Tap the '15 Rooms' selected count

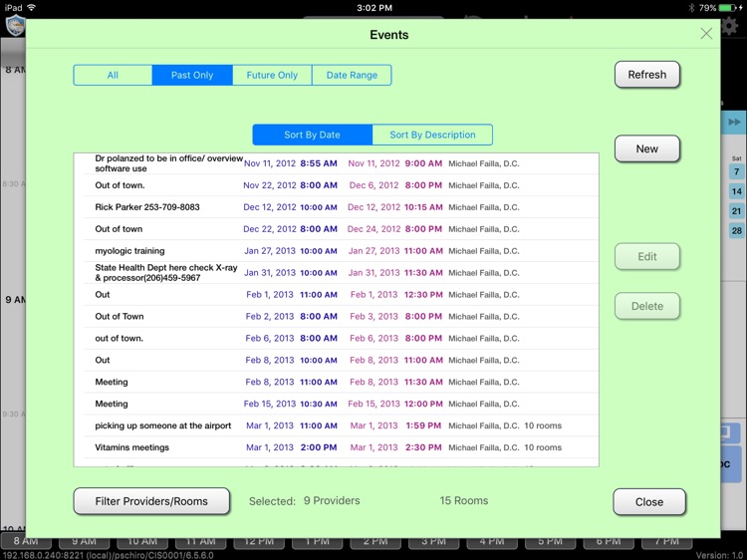pyautogui.click(x=464, y=500)
